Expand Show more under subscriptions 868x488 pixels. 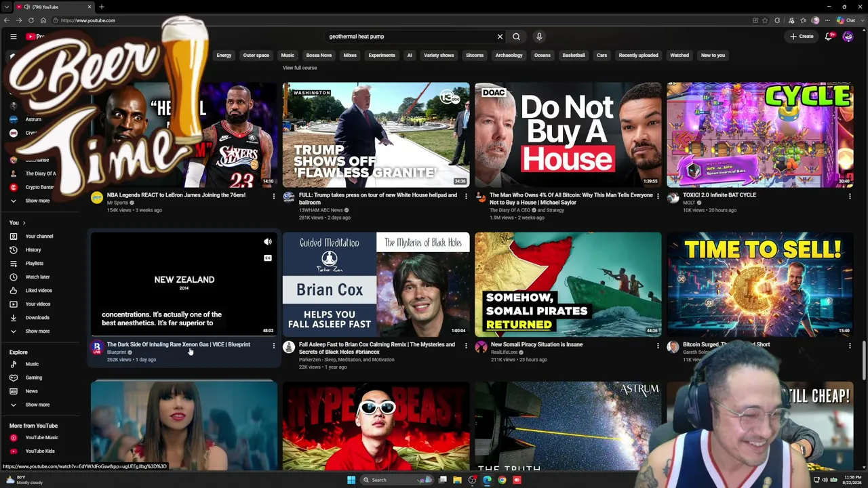(37, 201)
